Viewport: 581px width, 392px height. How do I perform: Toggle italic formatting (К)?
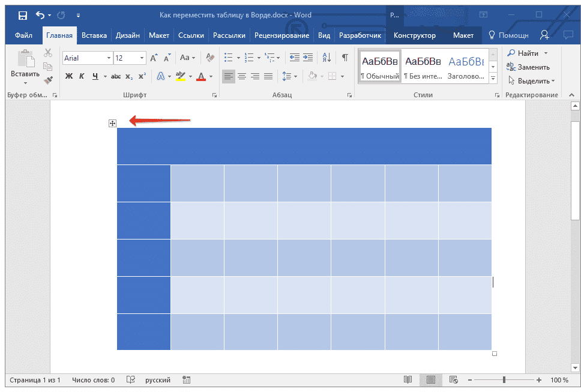[82, 76]
